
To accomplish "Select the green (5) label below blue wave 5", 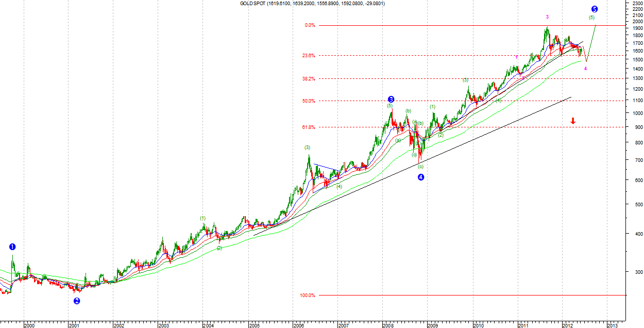I will click(591, 18).
